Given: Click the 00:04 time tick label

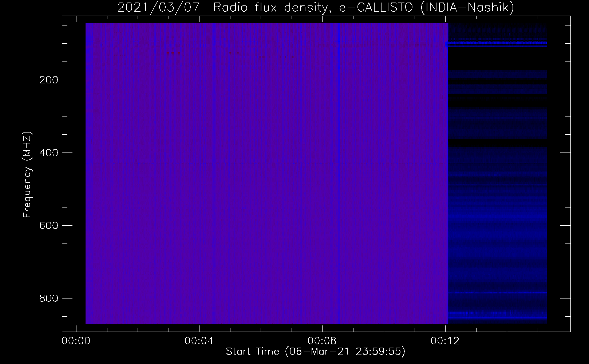Looking at the screenshot, I should pos(199,341).
